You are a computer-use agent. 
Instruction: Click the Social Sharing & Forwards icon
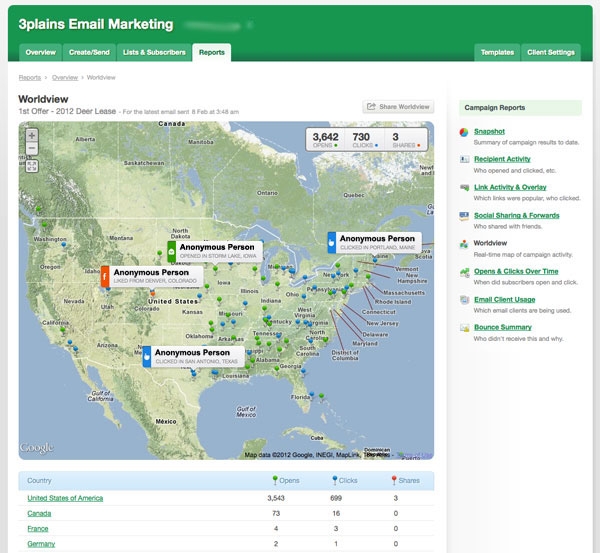(x=464, y=216)
